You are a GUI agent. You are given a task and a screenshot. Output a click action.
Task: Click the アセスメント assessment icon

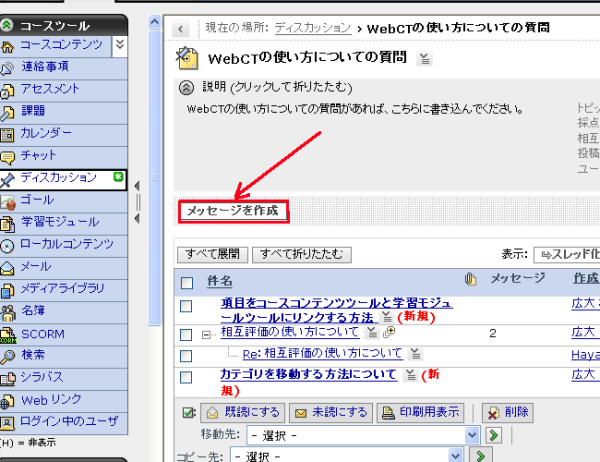tap(7, 91)
